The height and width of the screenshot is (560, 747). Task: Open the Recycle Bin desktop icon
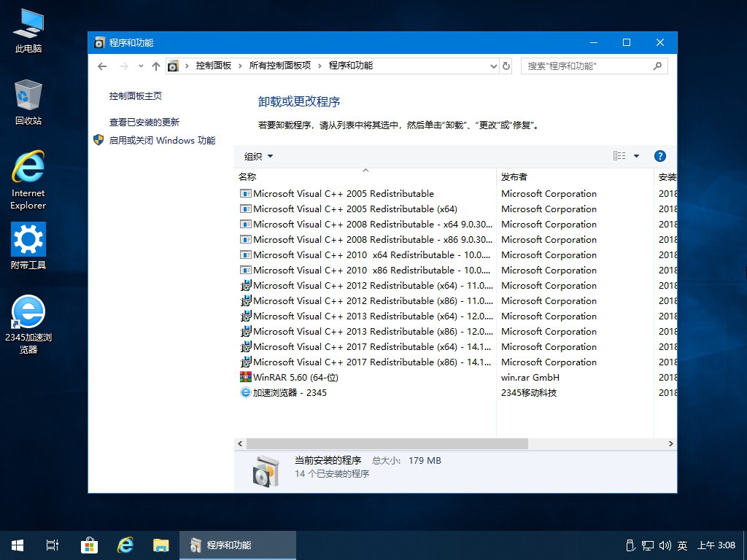click(28, 102)
